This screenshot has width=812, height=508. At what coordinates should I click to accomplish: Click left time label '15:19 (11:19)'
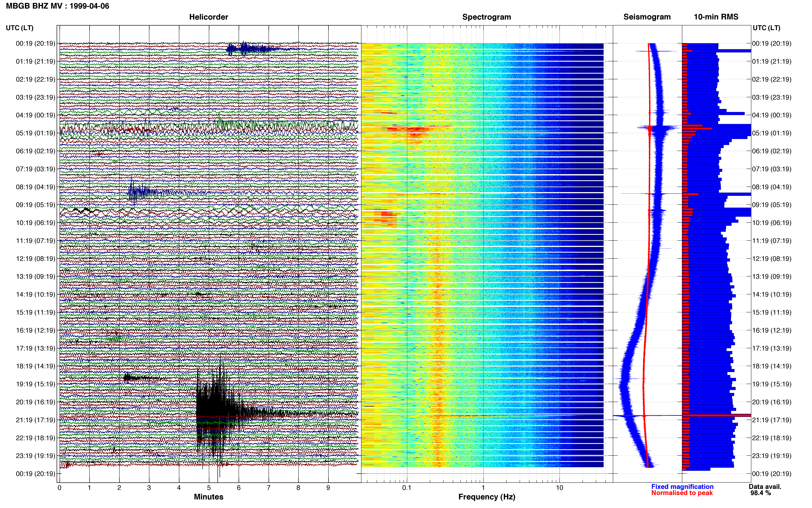[x=36, y=313]
